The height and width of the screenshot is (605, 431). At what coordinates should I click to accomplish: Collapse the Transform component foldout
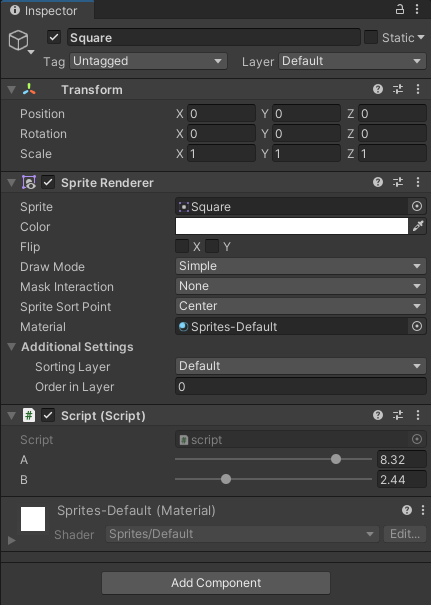coord(12,90)
